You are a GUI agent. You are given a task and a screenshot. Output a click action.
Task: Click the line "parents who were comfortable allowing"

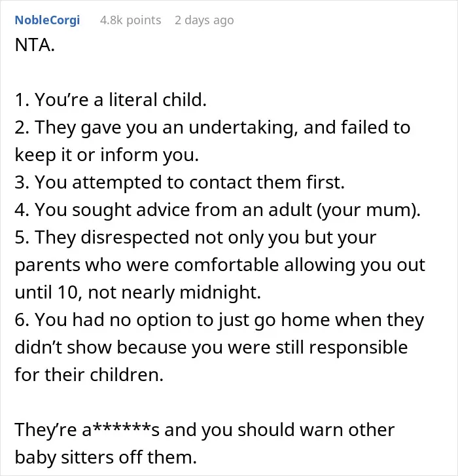tap(220, 265)
